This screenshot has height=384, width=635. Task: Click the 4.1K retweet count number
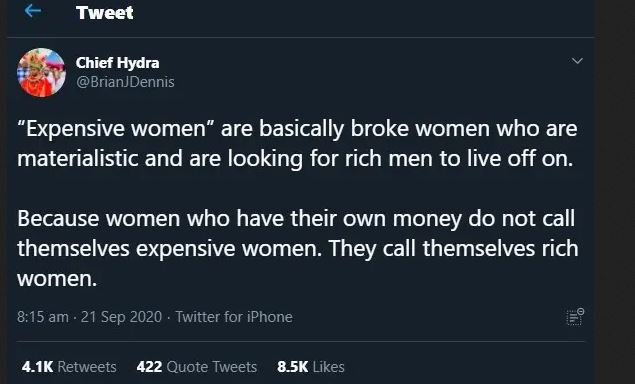(37, 367)
